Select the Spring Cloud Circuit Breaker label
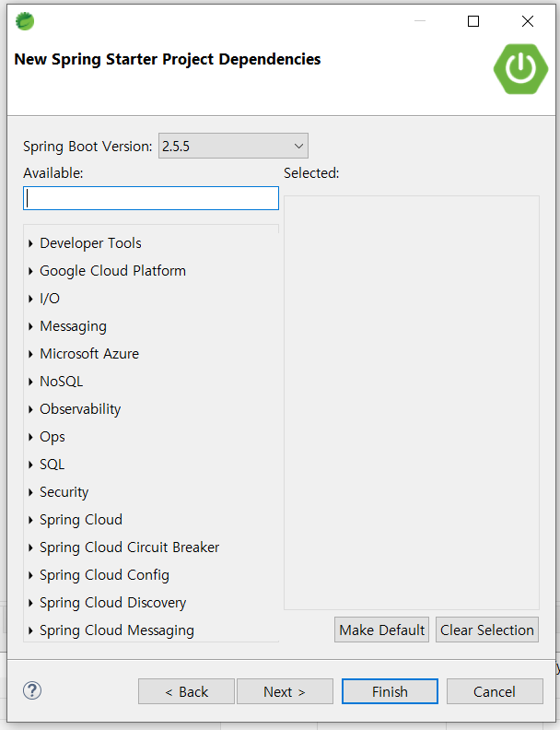 pos(129,547)
